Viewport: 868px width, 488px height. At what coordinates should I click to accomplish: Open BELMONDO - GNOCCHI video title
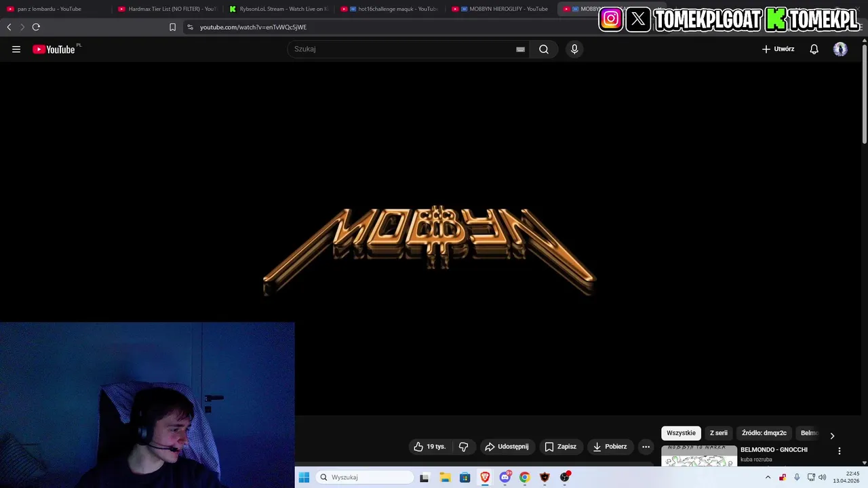tap(774, 450)
